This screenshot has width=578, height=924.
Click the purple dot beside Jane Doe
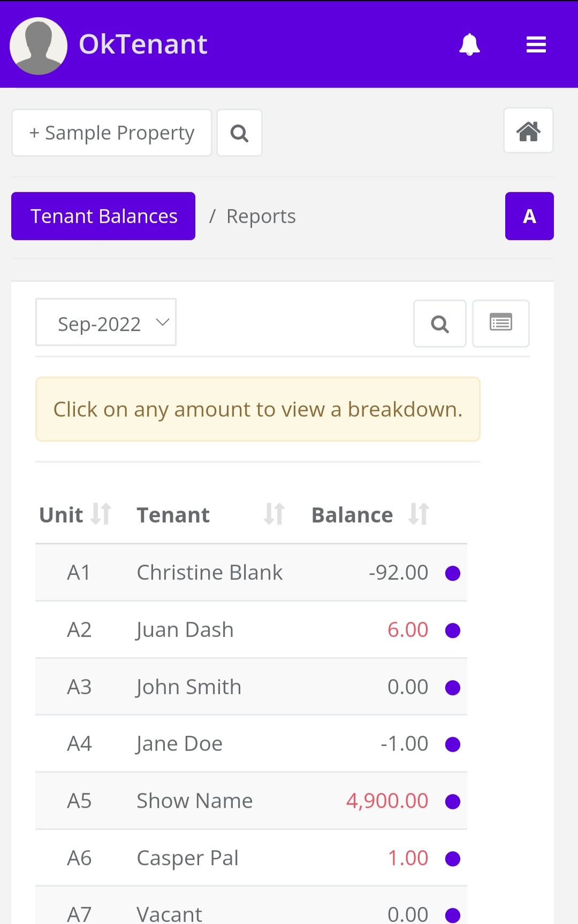[x=453, y=744]
